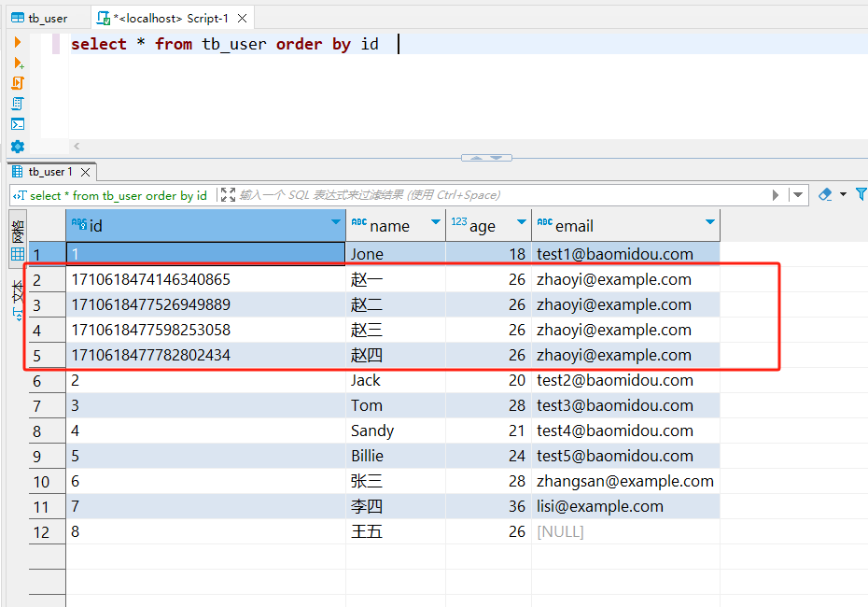Select the Tom name cell

[x=395, y=405]
